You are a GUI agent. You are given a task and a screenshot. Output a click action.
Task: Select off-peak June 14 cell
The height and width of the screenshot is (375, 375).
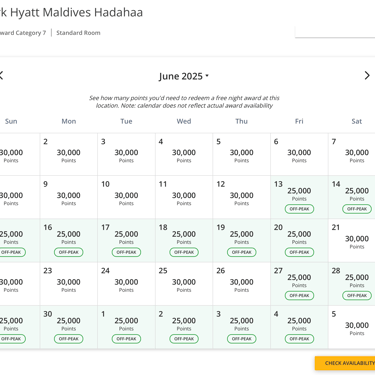352,197
